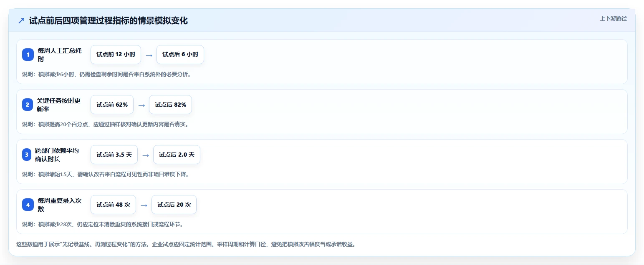The width and height of the screenshot is (644, 265).
Task: Click the heading 试点前后四项管理过程指标的情景模拟变化
Action: pyautogui.click(x=109, y=21)
